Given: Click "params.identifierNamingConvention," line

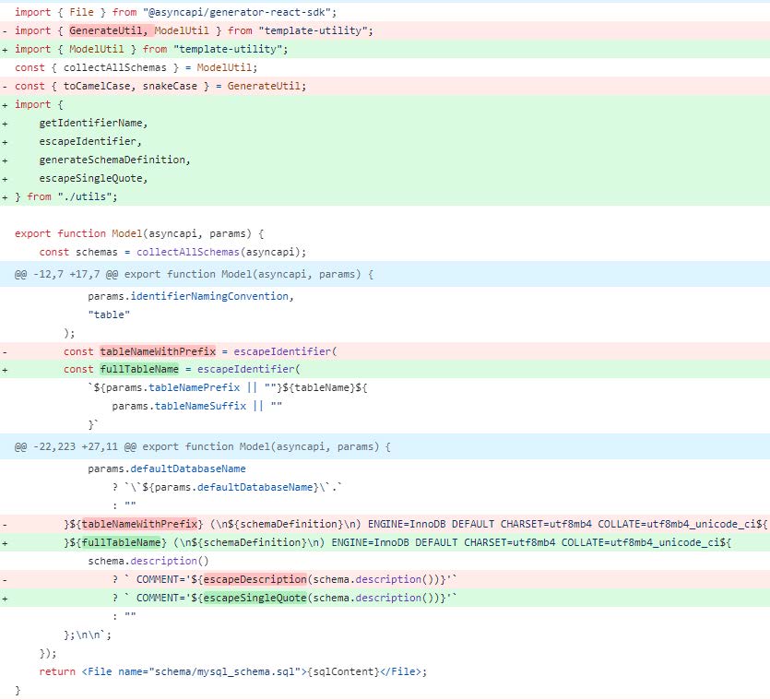Looking at the screenshot, I should [x=385, y=296].
